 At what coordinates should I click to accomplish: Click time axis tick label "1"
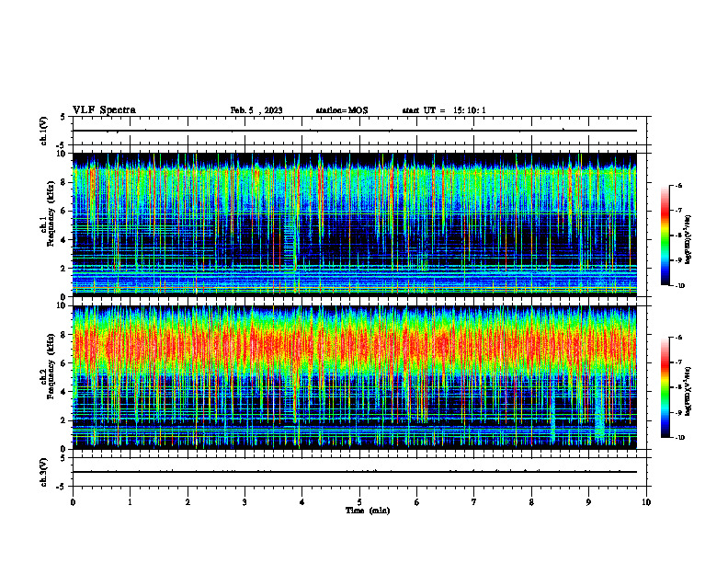pos(130,502)
